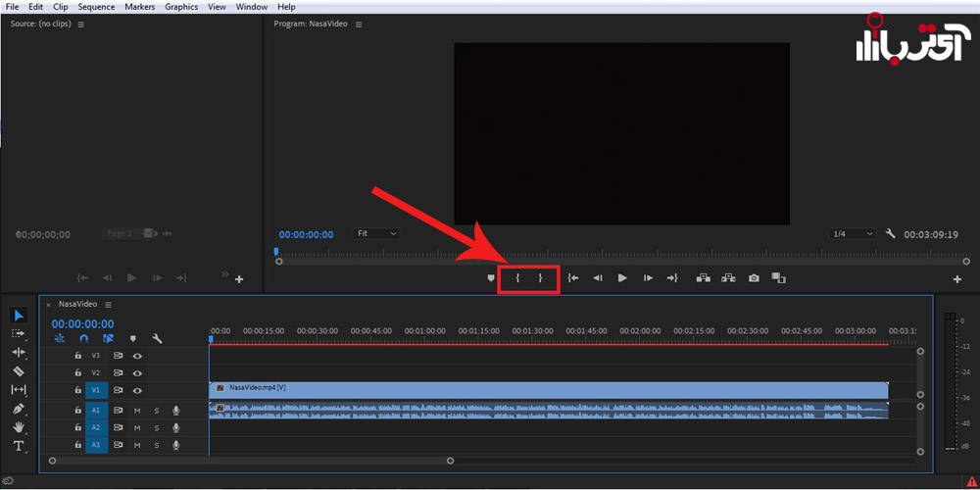Go to Out point in Program monitor
This screenshot has width=980, height=490.
672,278
